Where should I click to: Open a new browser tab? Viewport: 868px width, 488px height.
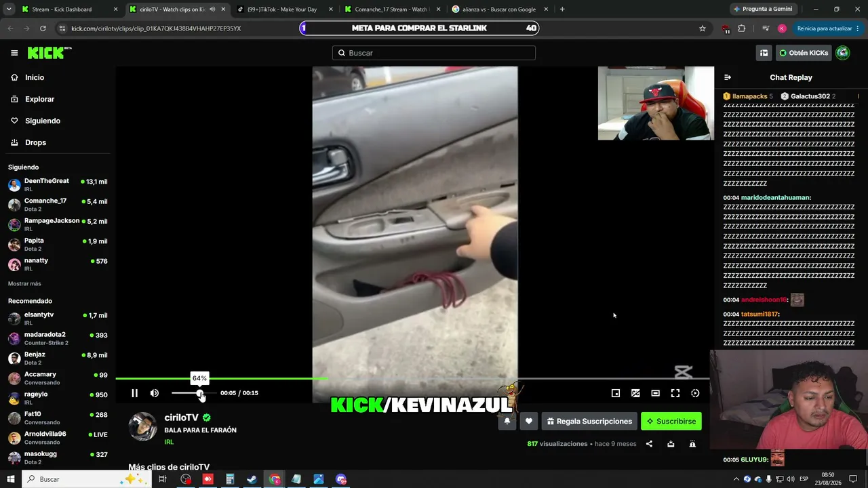(562, 9)
